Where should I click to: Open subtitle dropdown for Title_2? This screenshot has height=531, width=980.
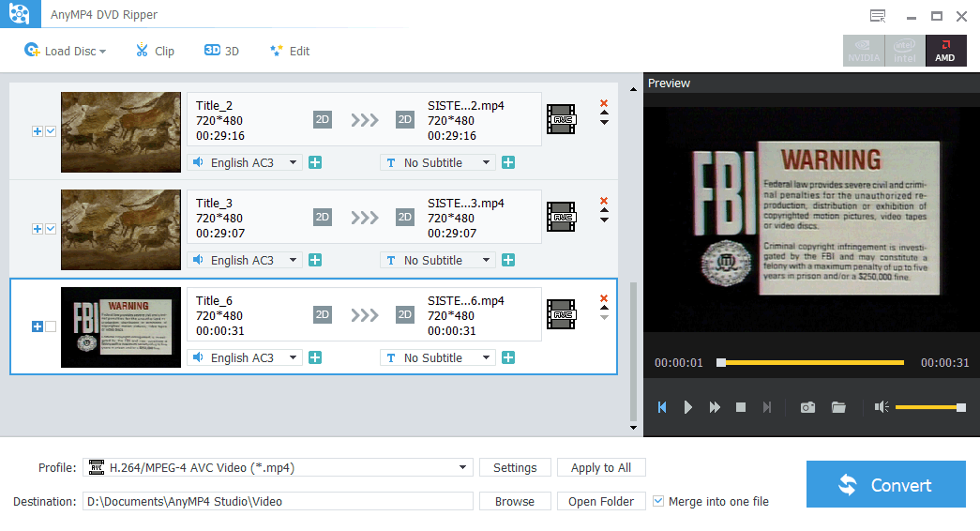438,162
